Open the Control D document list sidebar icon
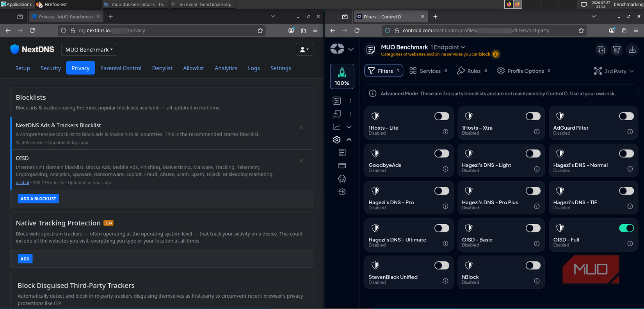The image size is (644, 309). (342, 152)
